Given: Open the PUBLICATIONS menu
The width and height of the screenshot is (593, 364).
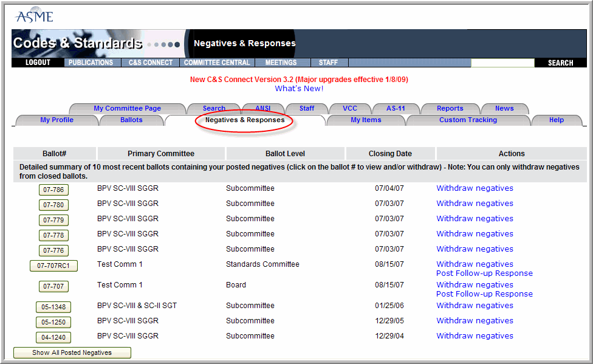Looking at the screenshot, I should pos(91,63).
